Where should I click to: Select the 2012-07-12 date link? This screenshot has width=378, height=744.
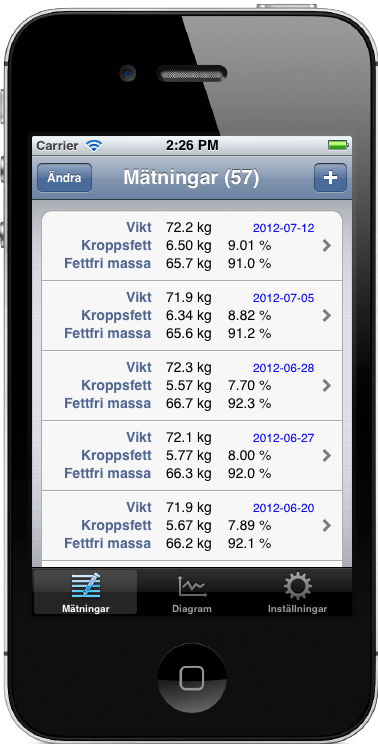pyautogui.click(x=284, y=228)
